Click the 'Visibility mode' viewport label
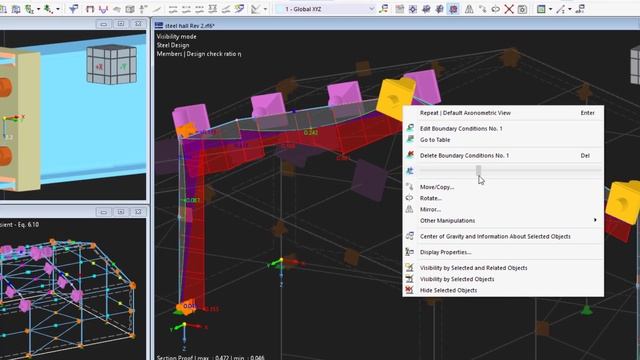Screen dimensions: 640x360 pos(176,36)
